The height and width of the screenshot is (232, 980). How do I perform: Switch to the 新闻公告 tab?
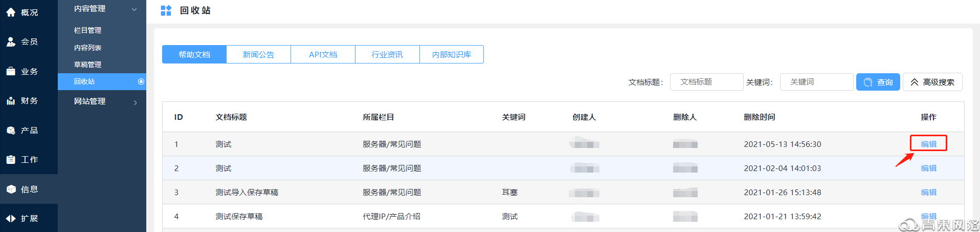pyautogui.click(x=258, y=54)
